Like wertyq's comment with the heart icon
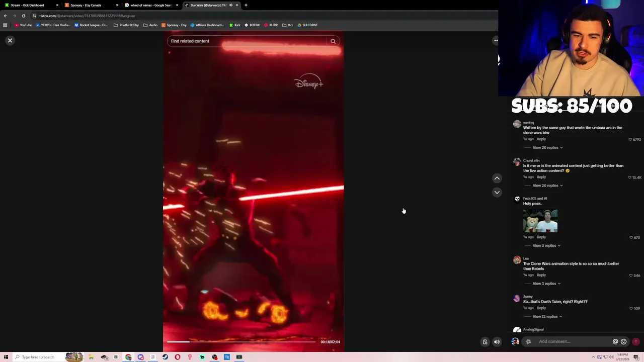644x362 pixels. pos(630,139)
